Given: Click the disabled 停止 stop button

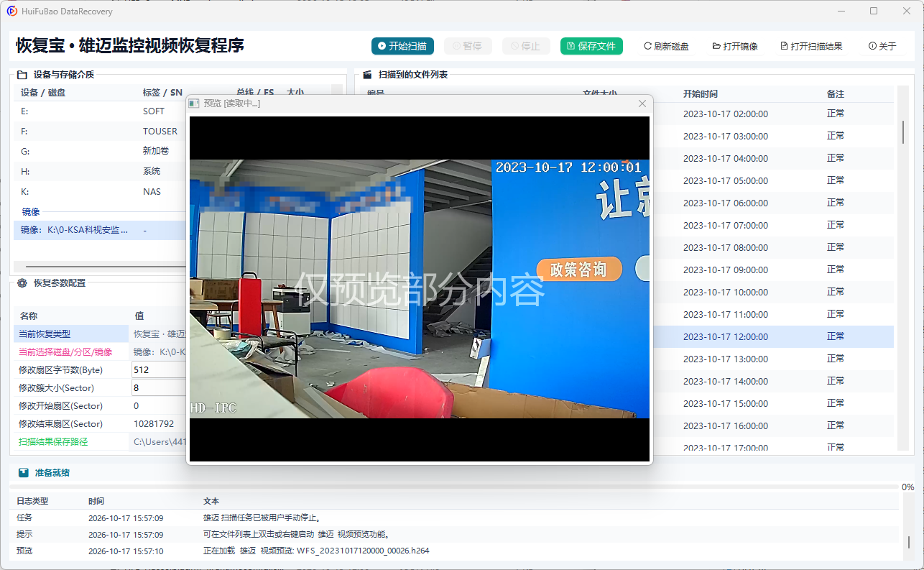Looking at the screenshot, I should click(x=526, y=46).
